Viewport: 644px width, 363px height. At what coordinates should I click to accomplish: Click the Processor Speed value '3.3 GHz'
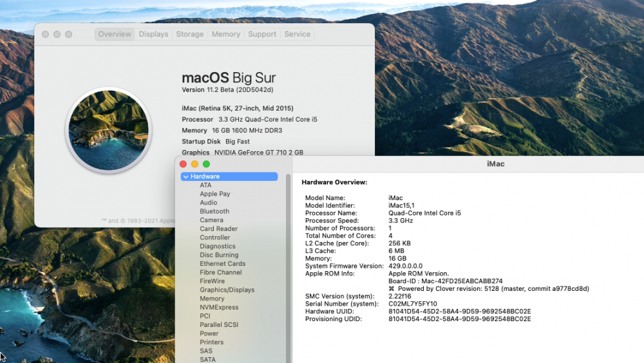point(401,221)
